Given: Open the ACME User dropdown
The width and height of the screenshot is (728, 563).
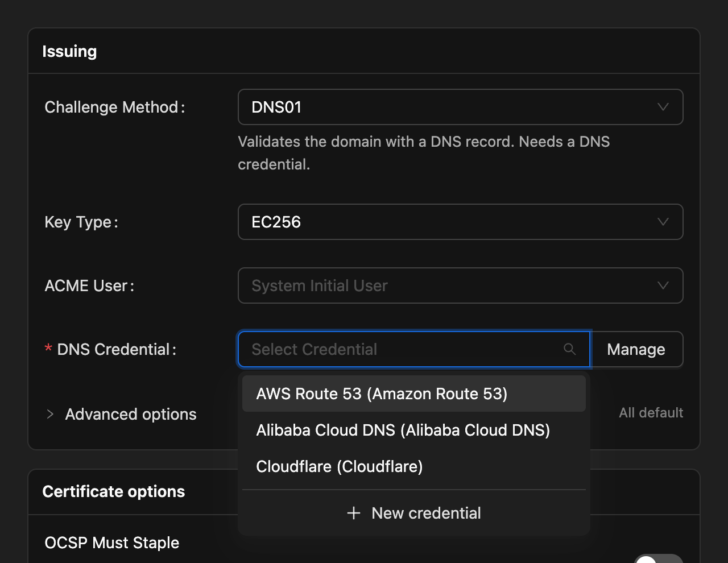Looking at the screenshot, I should (460, 285).
